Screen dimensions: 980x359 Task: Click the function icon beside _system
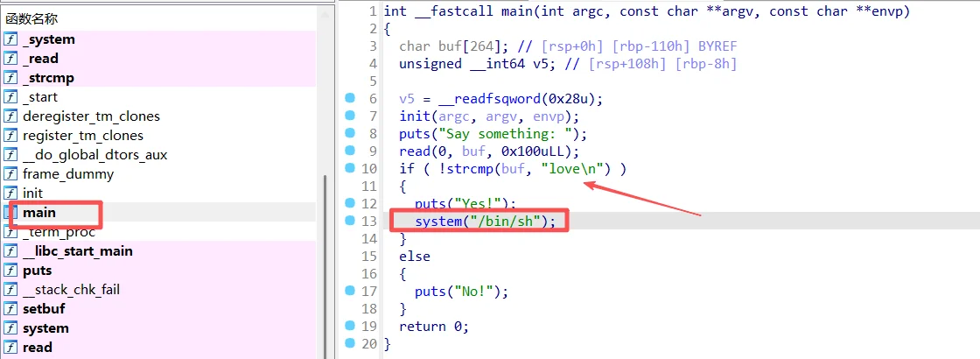[10, 39]
